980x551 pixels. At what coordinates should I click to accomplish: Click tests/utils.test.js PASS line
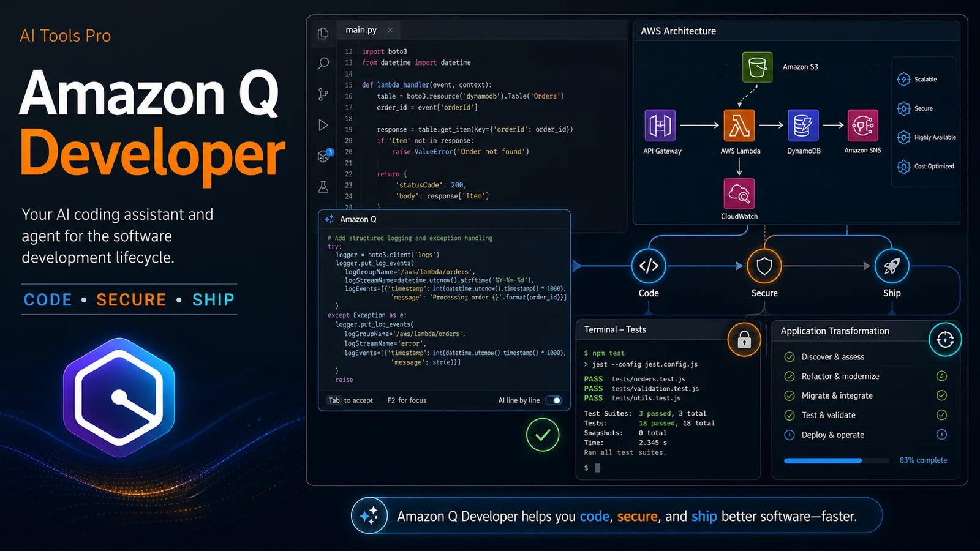click(x=632, y=398)
